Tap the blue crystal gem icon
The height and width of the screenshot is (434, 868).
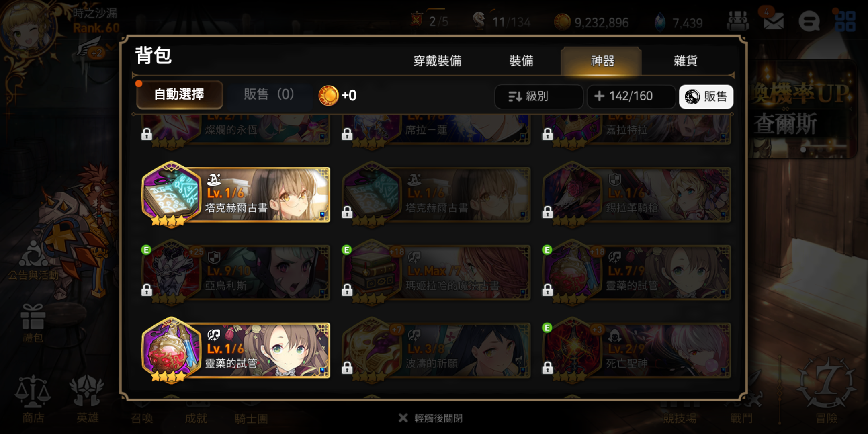(660, 23)
